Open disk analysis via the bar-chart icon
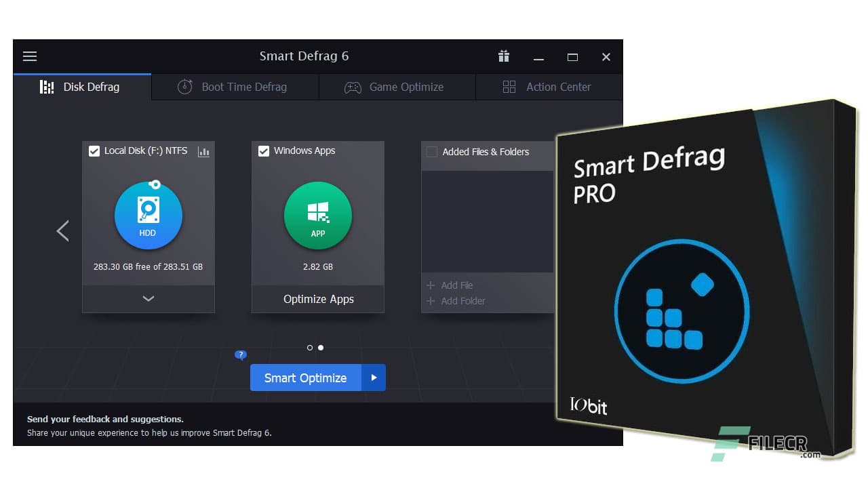This screenshot has width=868, height=488. [x=203, y=152]
